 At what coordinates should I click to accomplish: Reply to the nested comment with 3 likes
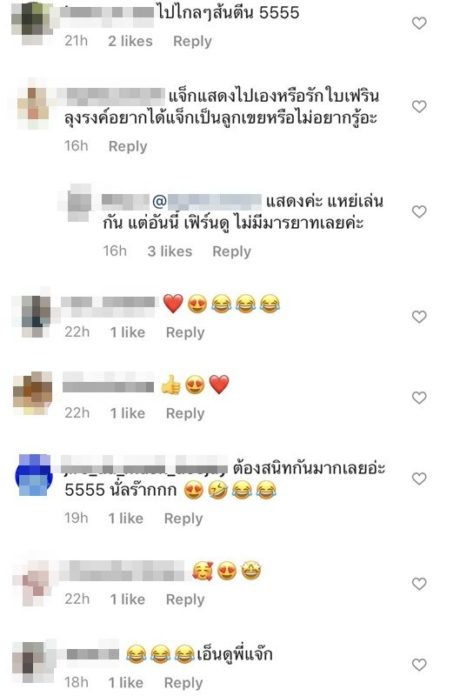click(x=232, y=252)
